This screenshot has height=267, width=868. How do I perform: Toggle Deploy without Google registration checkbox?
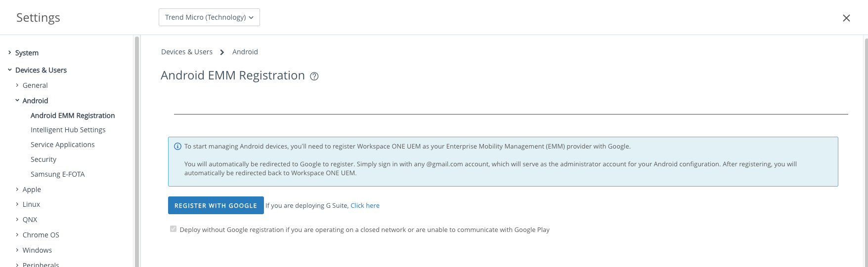(x=173, y=229)
